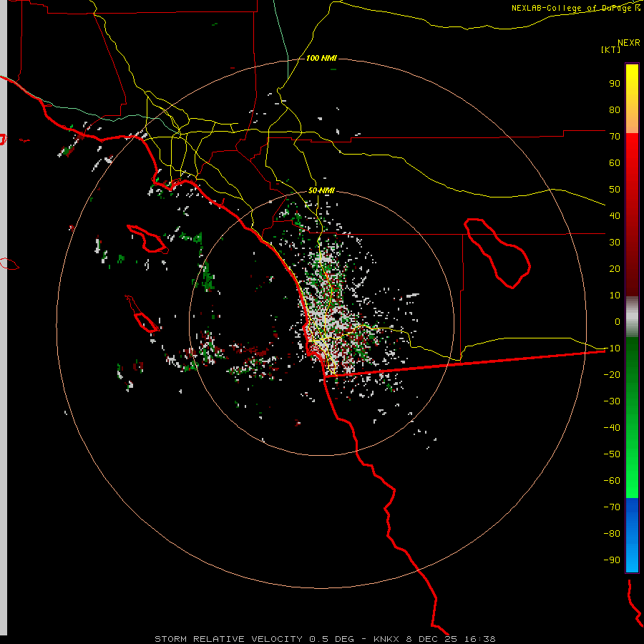Click the 60 value on velocity scale

pos(615,162)
